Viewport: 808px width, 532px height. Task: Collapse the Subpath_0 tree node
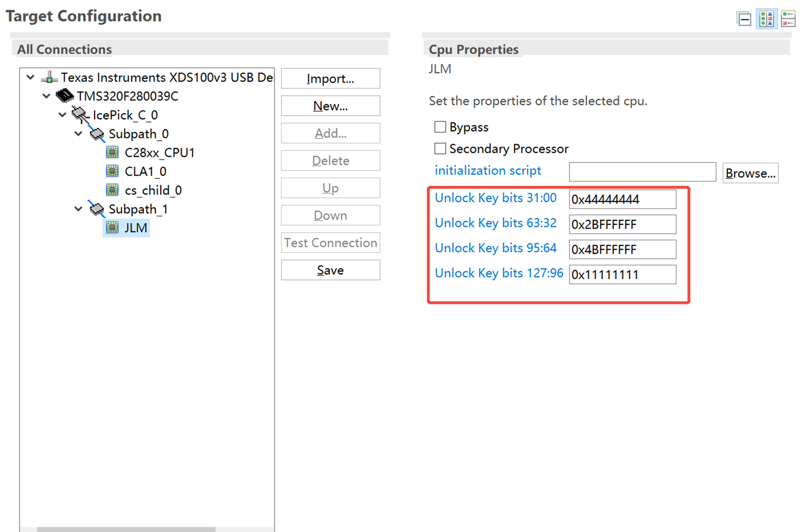click(x=78, y=134)
